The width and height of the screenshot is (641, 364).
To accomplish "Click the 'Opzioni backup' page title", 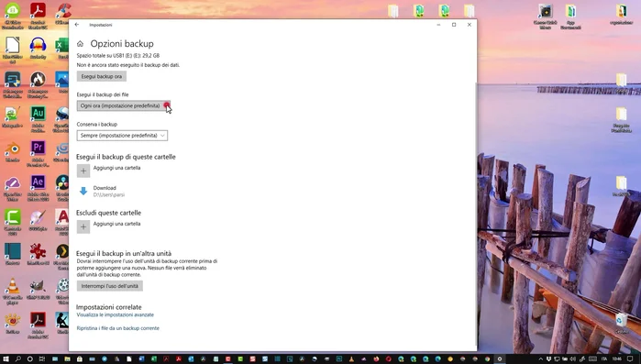I will [x=122, y=44].
